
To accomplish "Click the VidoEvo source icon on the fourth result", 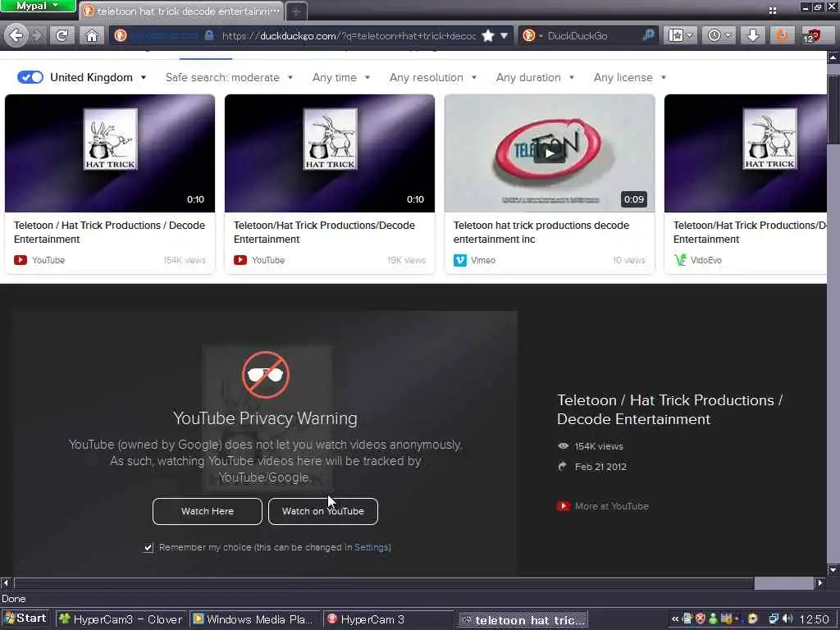I will pos(680,260).
